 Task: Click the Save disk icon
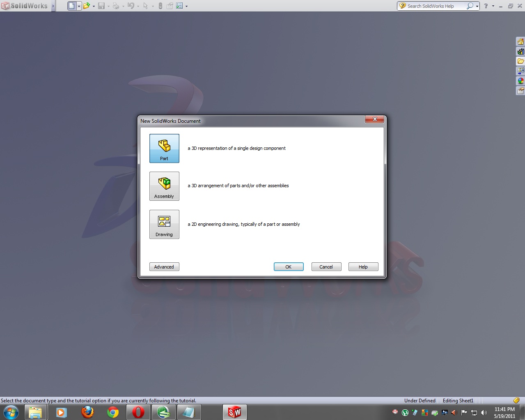point(101,6)
